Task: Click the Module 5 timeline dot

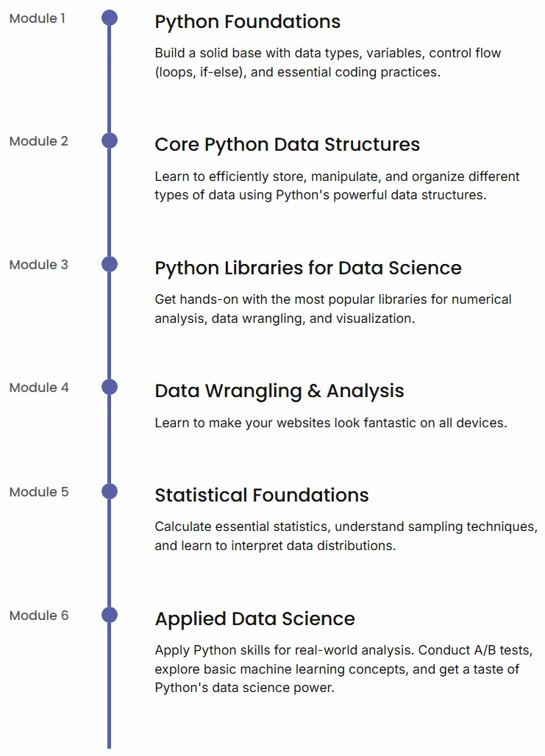Action: [110, 491]
